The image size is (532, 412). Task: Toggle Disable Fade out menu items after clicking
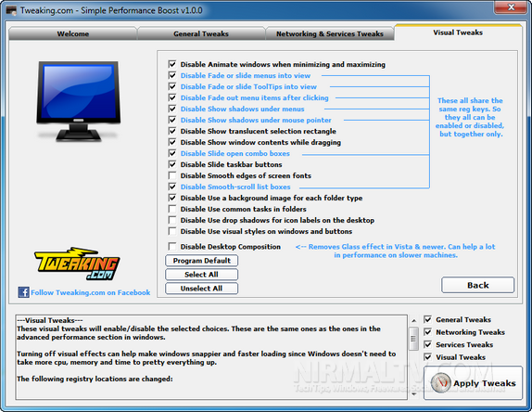[x=172, y=97]
